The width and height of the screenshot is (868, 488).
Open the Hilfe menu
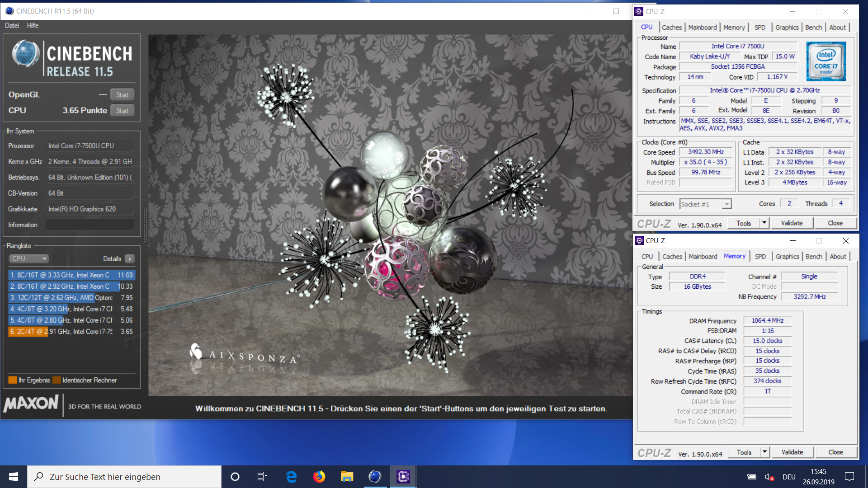(33, 25)
